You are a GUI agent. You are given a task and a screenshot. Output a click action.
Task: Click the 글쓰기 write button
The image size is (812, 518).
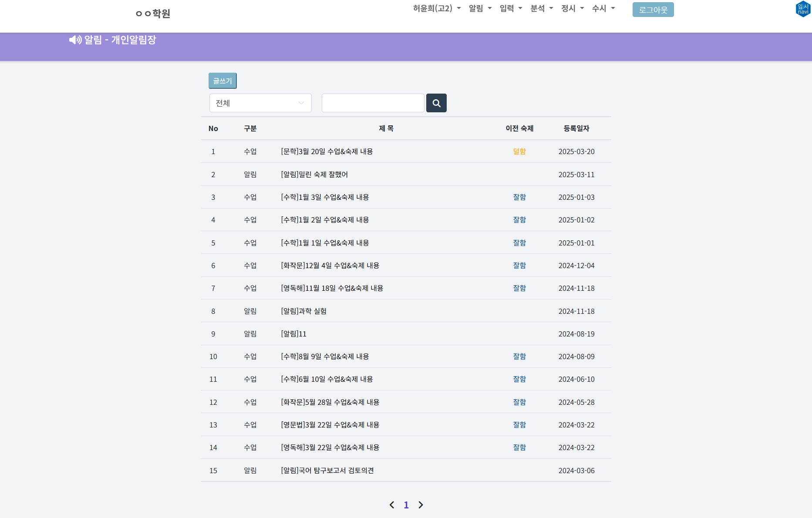[x=222, y=81]
